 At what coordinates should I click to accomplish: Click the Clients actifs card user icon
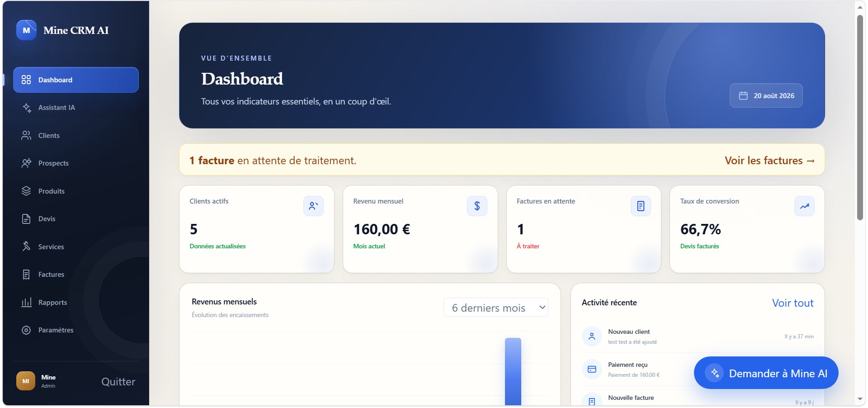313,206
